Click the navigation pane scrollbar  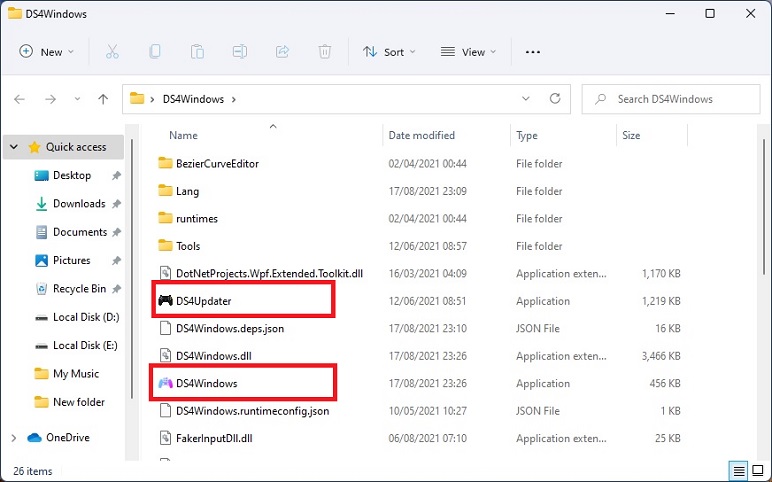[131, 269]
